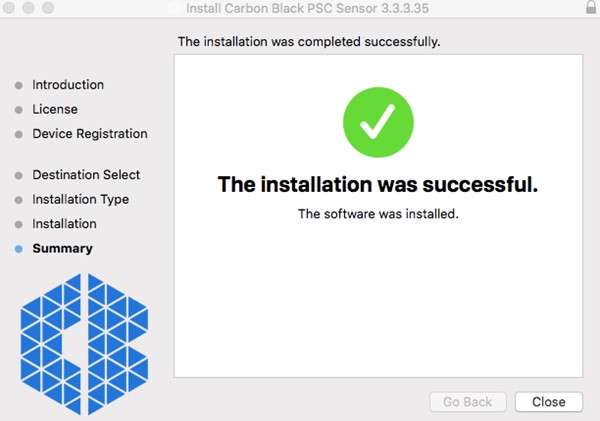Open the Device Registration step
This screenshot has width=600, height=421.
(90, 134)
